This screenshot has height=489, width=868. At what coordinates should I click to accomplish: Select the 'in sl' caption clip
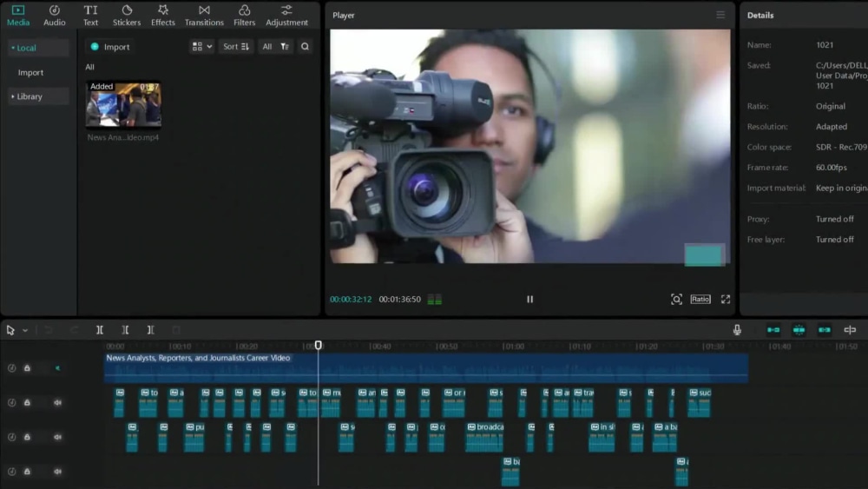602,437
